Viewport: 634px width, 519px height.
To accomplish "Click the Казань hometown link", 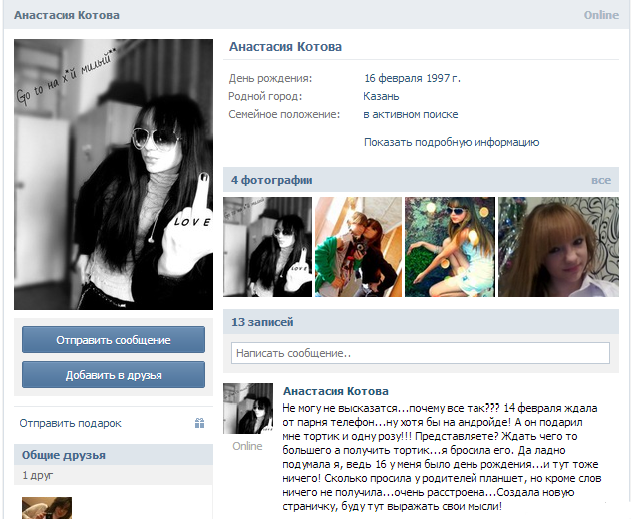I will point(381,96).
